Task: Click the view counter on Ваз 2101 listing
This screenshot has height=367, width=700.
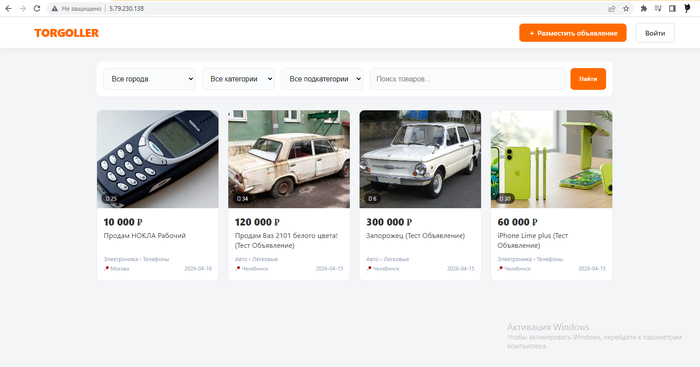Action: [242, 199]
